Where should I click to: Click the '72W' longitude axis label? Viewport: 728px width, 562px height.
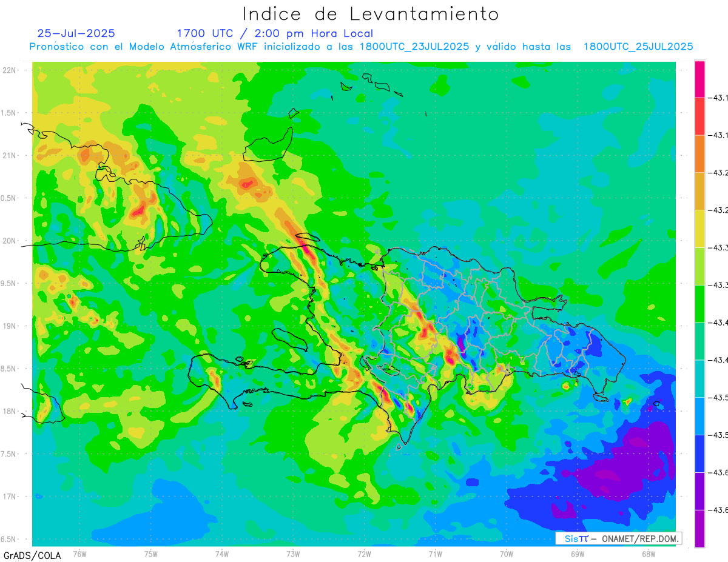[364, 554]
